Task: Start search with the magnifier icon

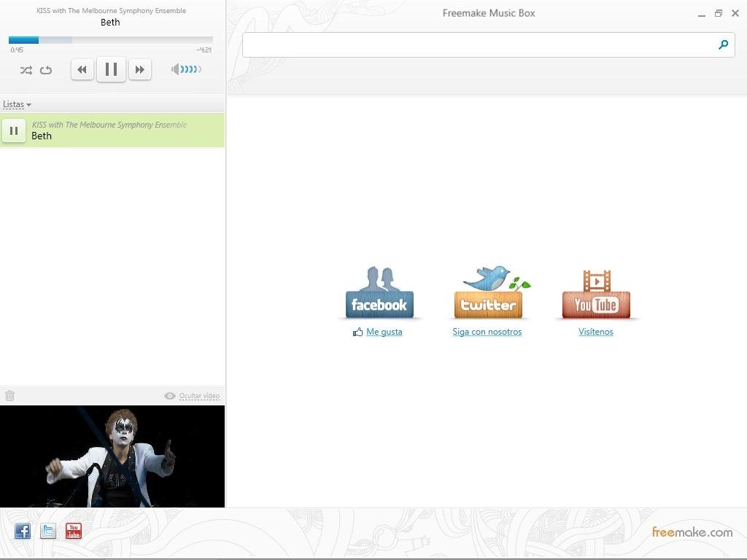Action: tap(723, 44)
